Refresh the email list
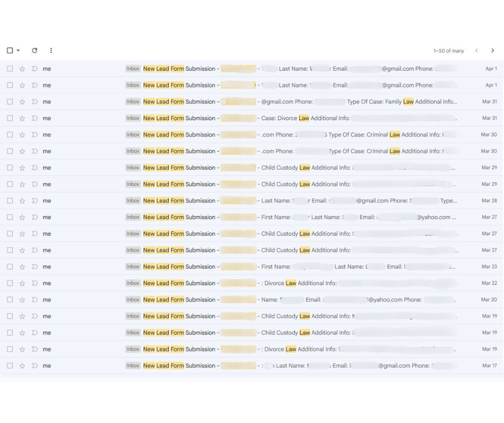Screen dimensions: 504x423 pos(34,50)
